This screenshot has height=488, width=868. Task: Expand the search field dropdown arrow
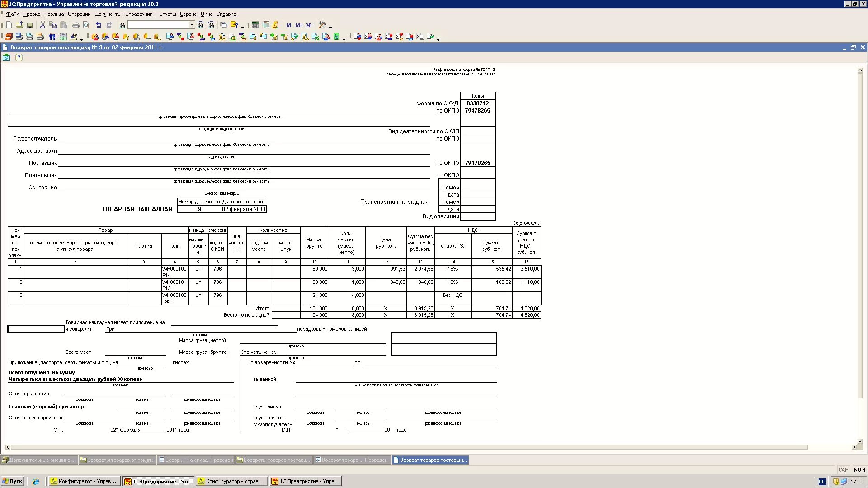pos(192,25)
